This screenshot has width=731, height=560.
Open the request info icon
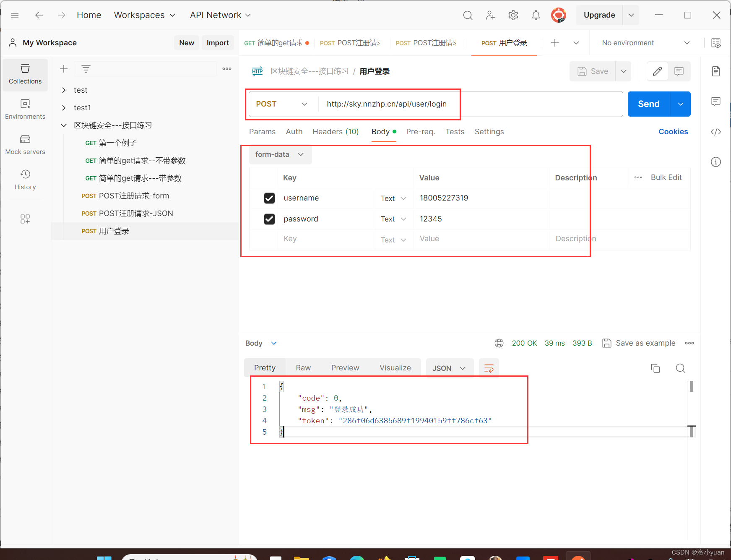(716, 162)
